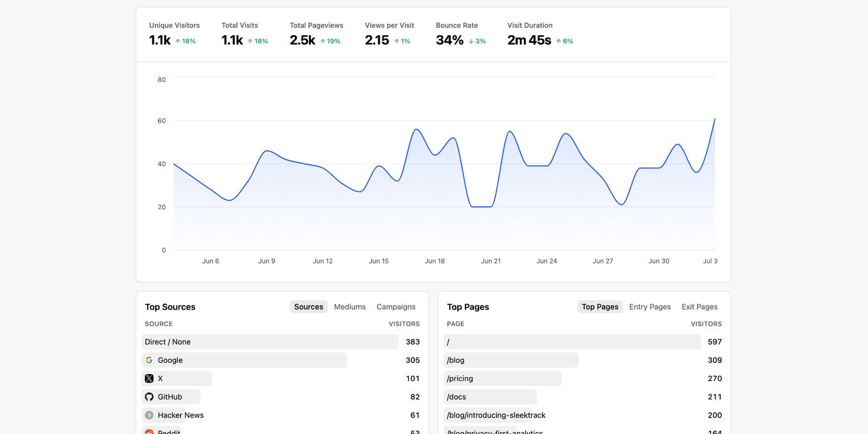This screenshot has width=868, height=434.
Task: Open the Campaigns tab
Action: [x=396, y=307]
